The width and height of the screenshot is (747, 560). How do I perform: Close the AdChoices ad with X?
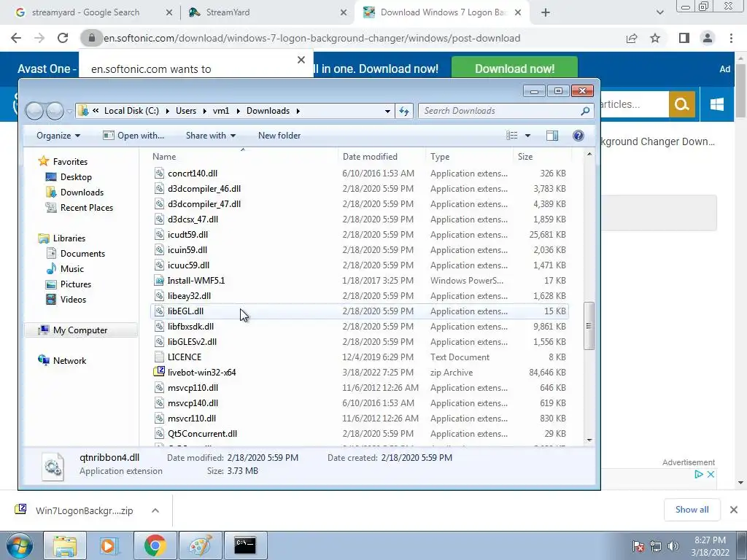coord(711,474)
